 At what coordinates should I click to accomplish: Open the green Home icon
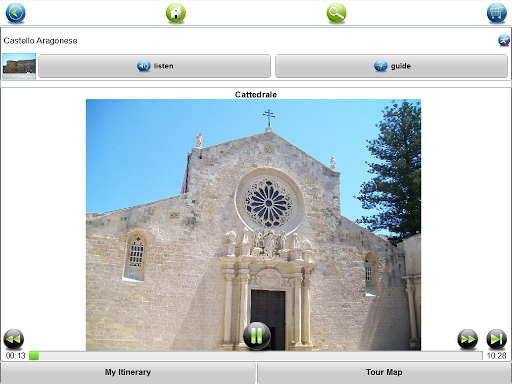click(x=176, y=13)
